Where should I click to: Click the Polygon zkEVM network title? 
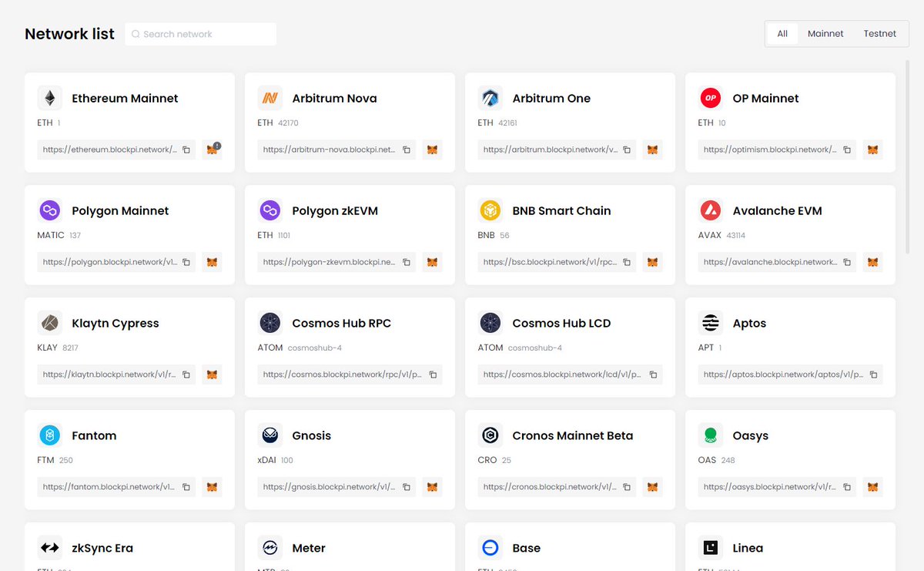coord(335,210)
